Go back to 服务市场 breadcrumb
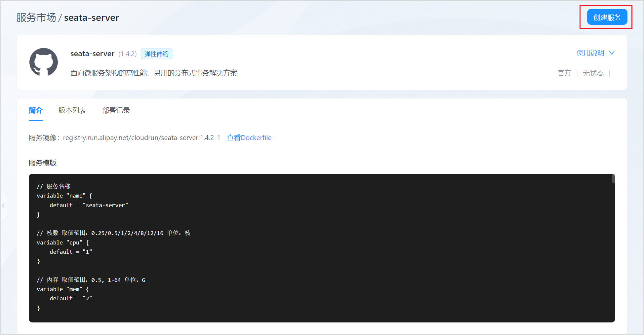The image size is (644, 335). (x=36, y=18)
